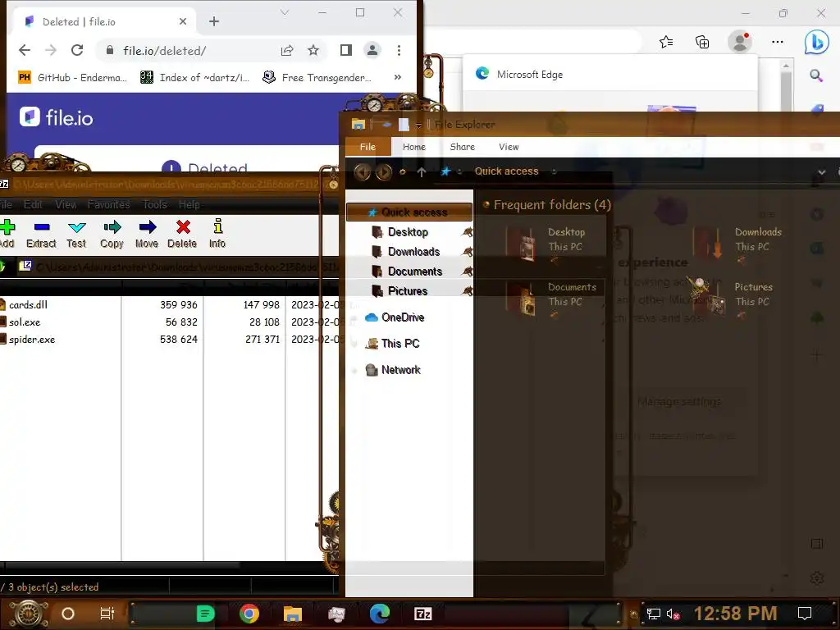
Task: Reload the file.io page in Chrome
Action: pos(77,50)
